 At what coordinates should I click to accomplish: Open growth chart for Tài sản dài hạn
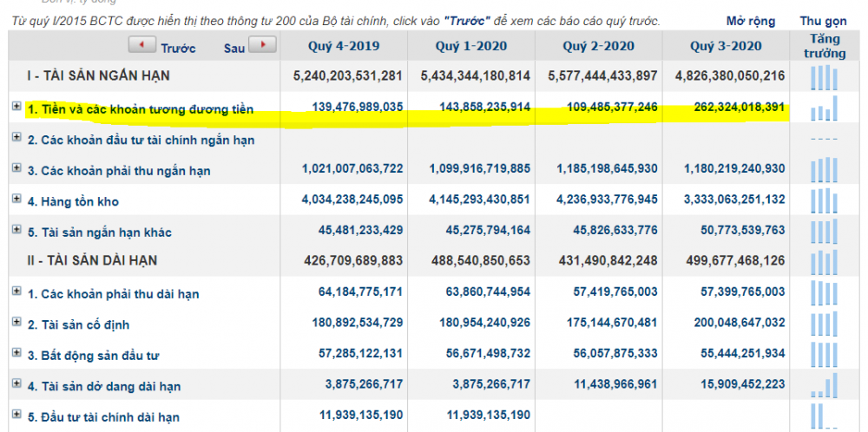(x=825, y=262)
